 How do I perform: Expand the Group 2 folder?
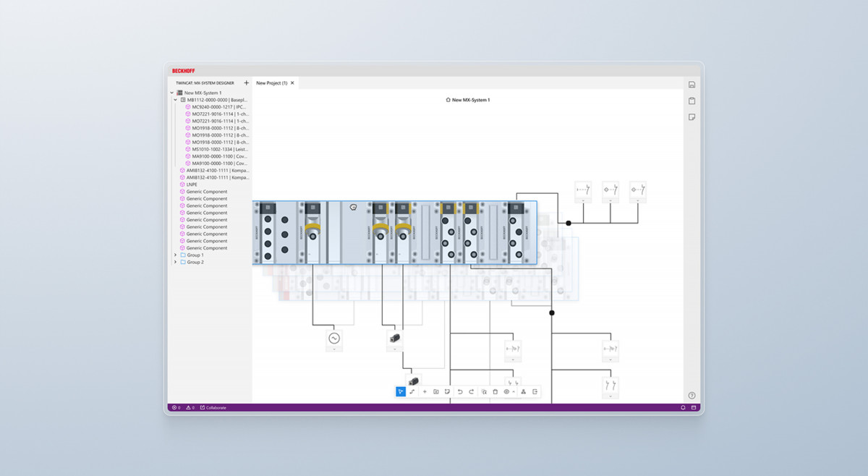click(175, 262)
